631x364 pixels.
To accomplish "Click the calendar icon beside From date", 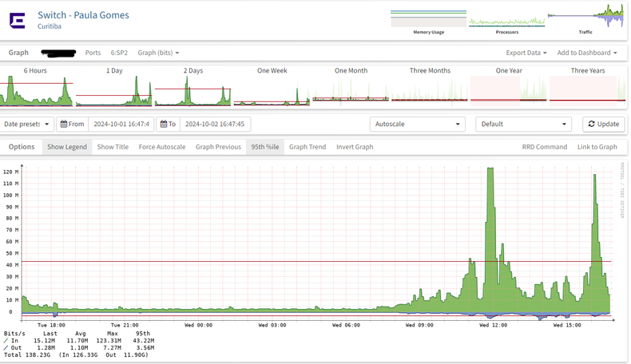I will pos(65,125).
